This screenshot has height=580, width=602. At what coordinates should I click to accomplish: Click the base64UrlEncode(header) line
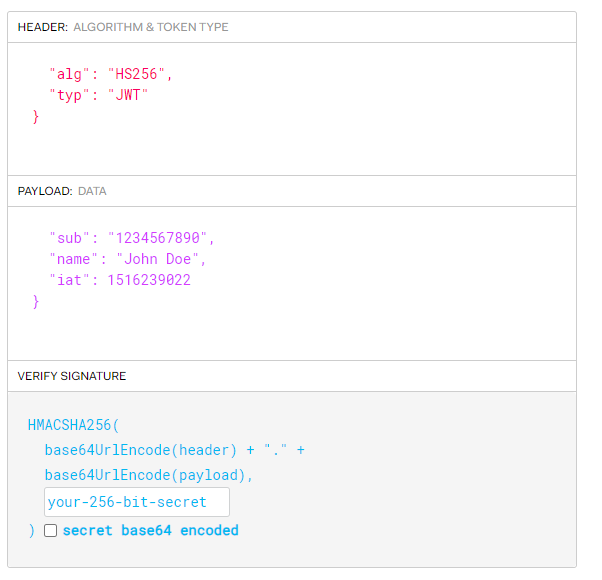(139, 450)
